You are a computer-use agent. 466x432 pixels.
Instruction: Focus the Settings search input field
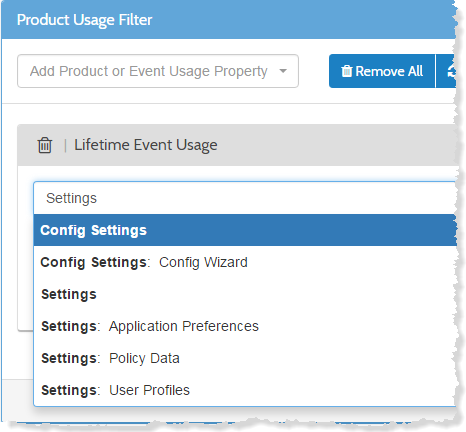(246, 198)
